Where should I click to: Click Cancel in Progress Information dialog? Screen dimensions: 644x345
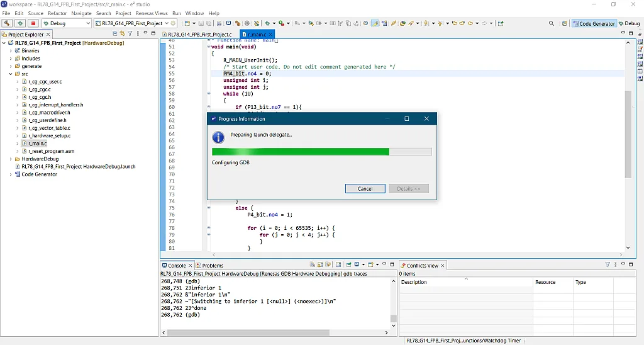365,189
